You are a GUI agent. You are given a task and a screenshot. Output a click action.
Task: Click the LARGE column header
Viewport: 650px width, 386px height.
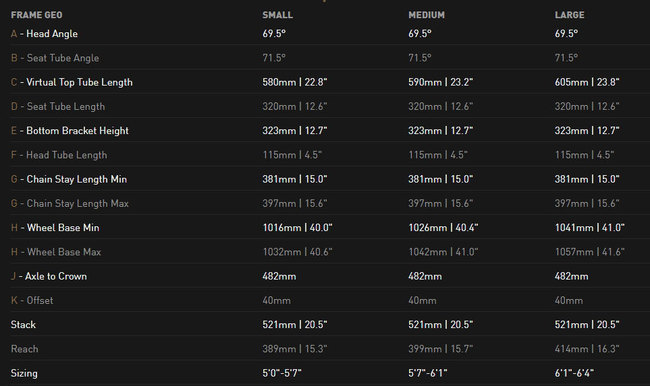[569, 15]
